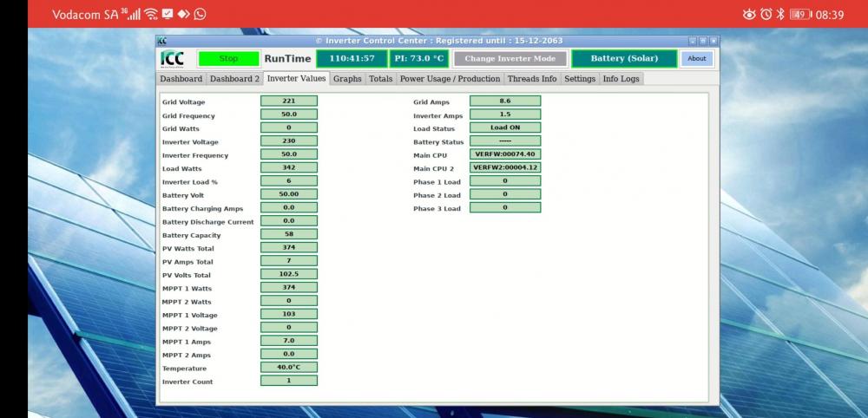Viewport: 868px width, 418px height.
Task: Open the Totals tab
Action: click(381, 79)
